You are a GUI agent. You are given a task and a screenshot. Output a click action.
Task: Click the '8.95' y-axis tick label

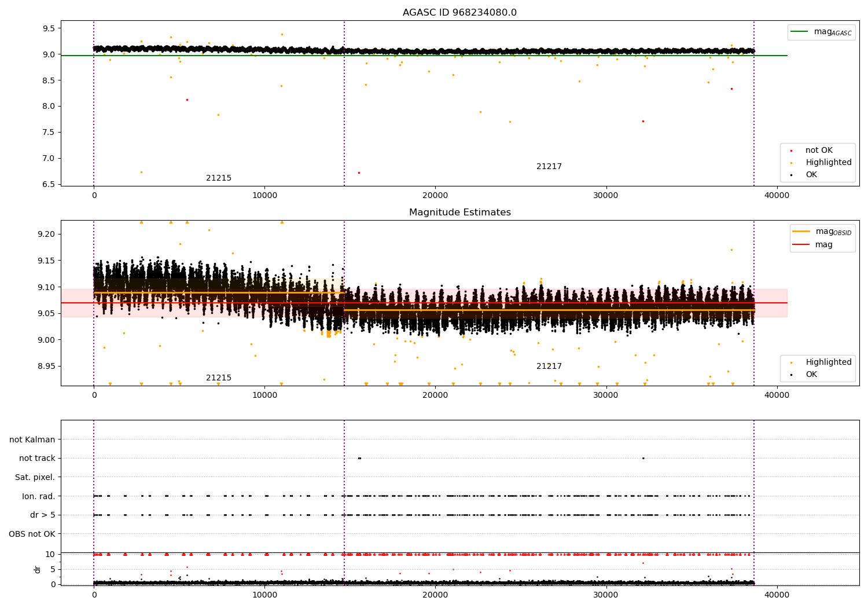[46, 367]
